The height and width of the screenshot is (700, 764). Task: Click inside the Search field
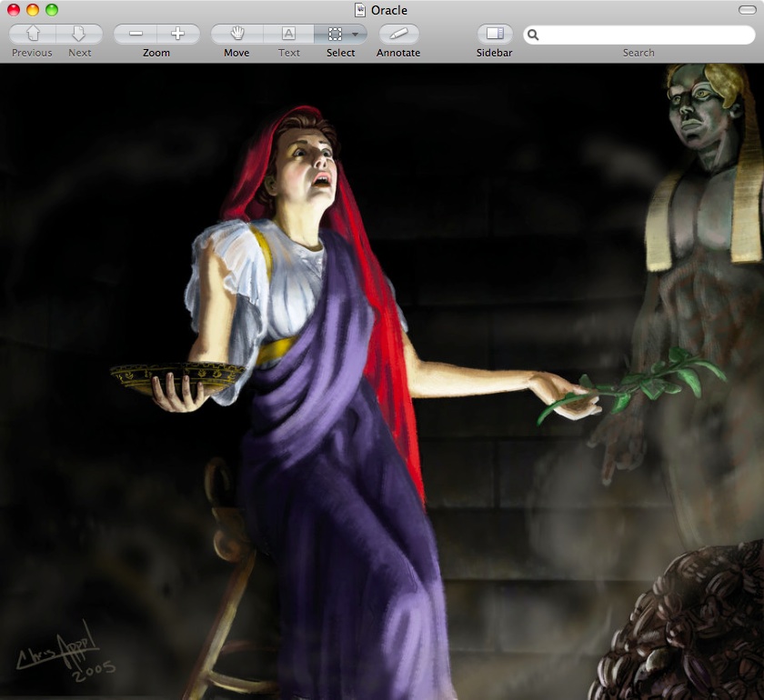[644, 35]
